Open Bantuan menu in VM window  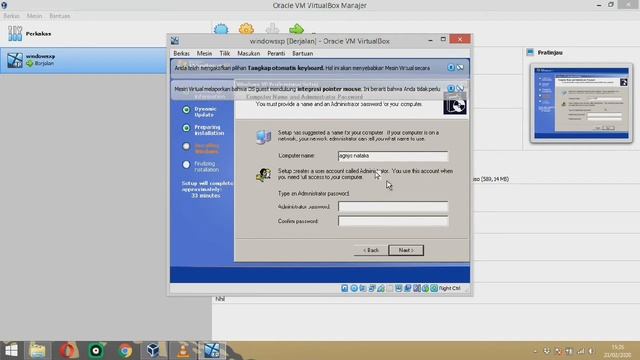302,53
